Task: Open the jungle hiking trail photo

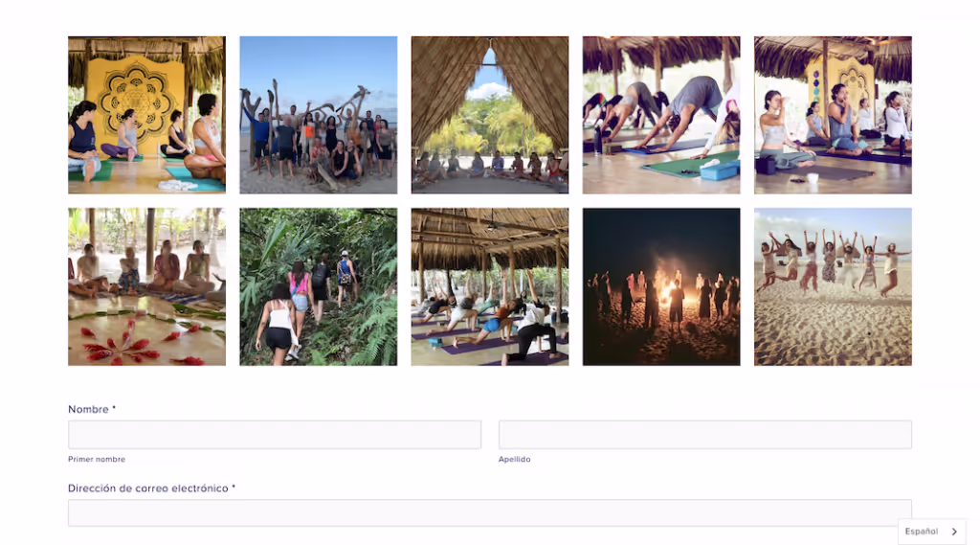Action: tap(318, 286)
